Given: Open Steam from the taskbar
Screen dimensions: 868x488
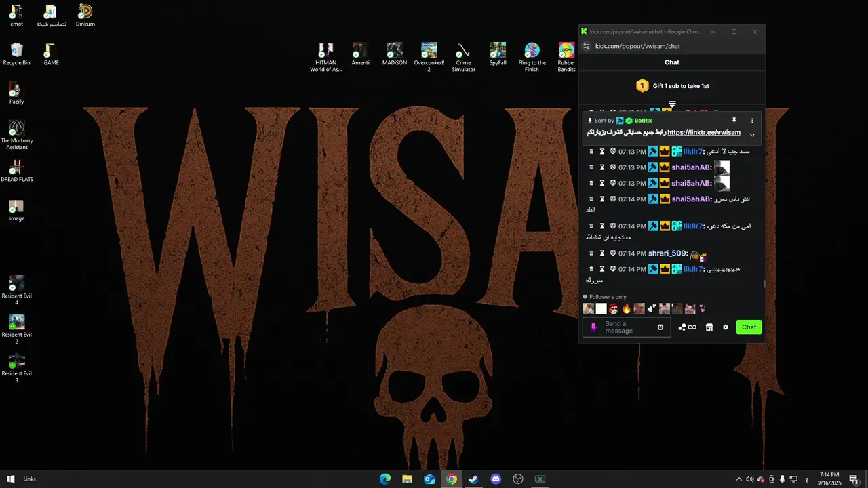Looking at the screenshot, I should click(x=473, y=479).
